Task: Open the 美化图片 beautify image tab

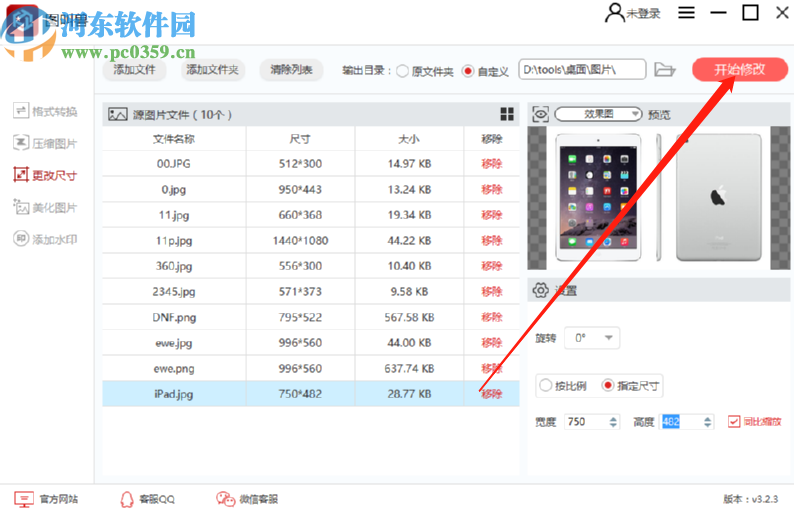Action: [x=45, y=207]
